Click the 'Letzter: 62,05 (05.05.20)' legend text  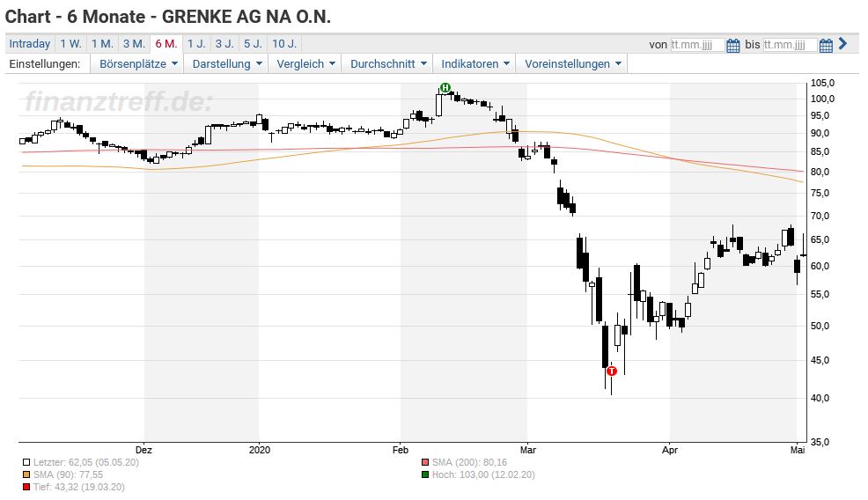[85, 462]
